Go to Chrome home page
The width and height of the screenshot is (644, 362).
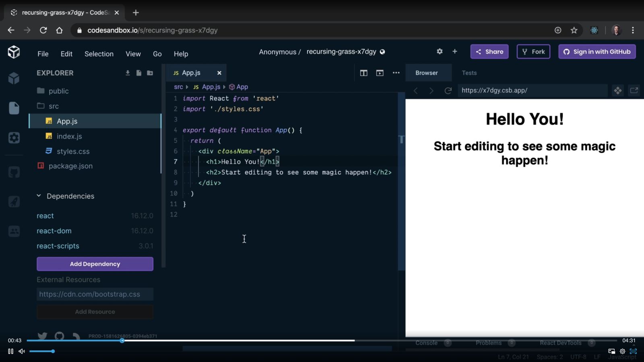59,30
